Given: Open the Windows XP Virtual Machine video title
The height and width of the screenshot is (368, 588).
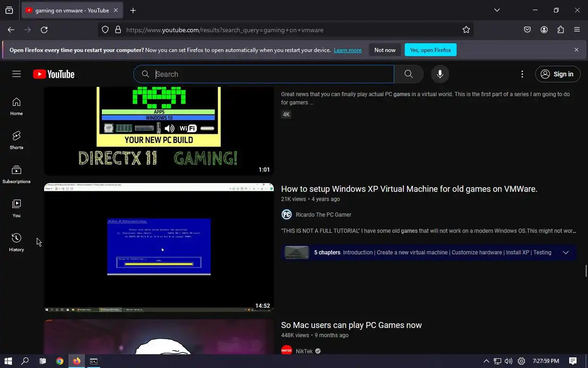Looking at the screenshot, I should 409,189.
